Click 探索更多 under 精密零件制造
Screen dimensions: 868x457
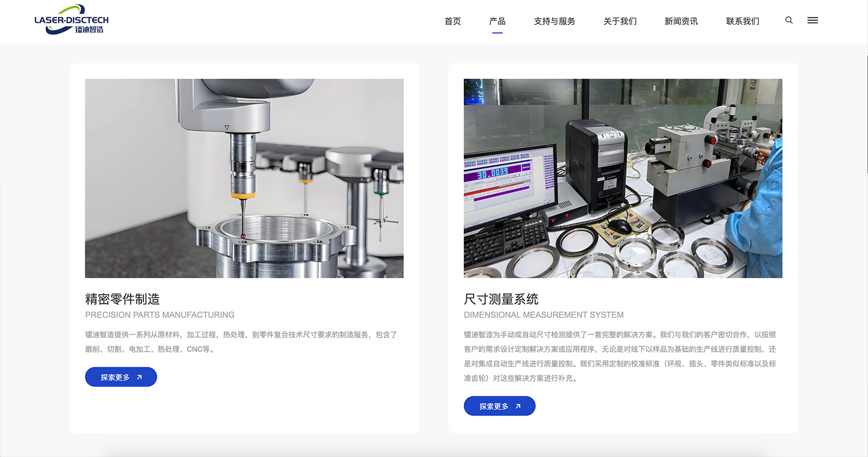click(121, 377)
